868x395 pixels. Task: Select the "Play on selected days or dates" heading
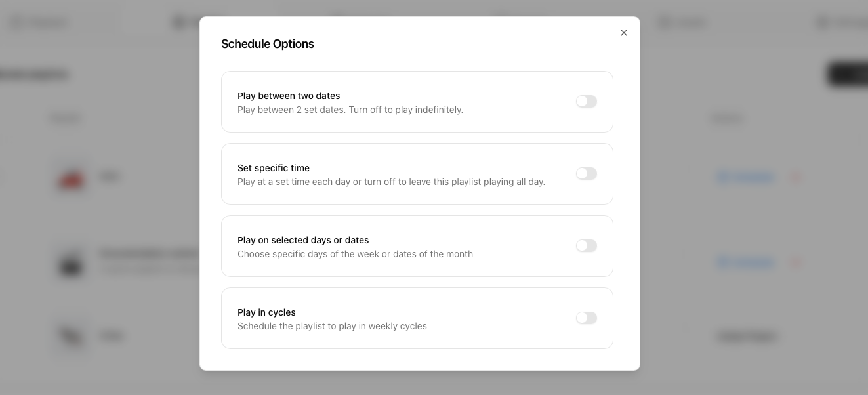coord(303,240)
